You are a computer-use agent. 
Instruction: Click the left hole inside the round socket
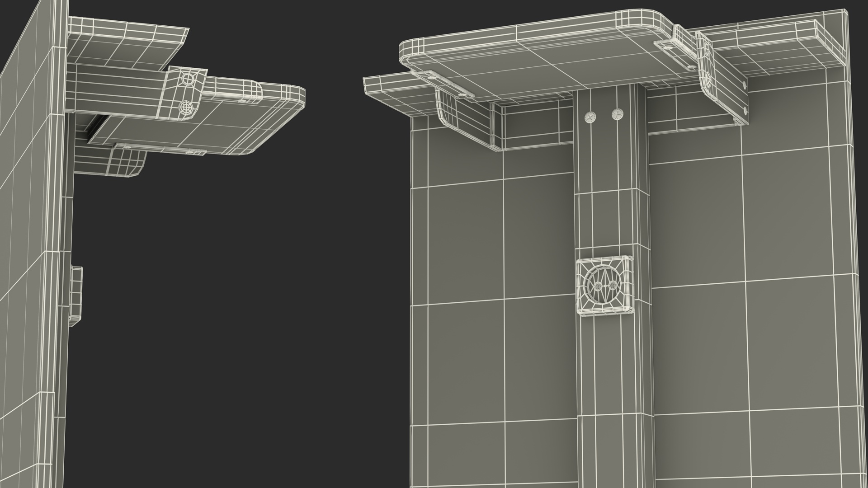pos(598,286)
